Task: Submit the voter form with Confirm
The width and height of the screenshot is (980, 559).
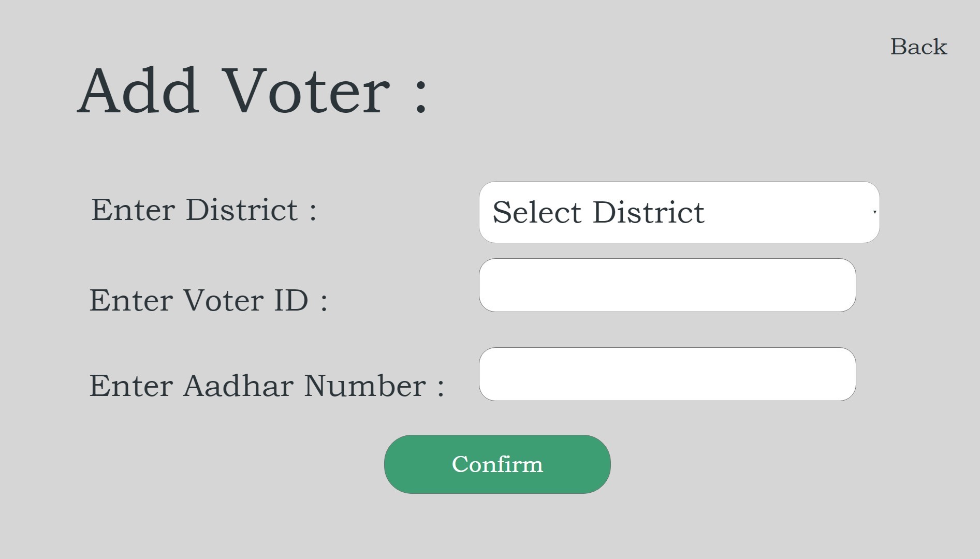Action: (x=498, y=464)
